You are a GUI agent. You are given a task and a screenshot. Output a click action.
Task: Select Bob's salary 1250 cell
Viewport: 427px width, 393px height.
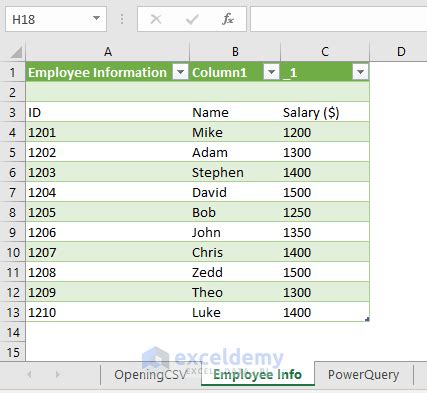(x=325, y=212)
